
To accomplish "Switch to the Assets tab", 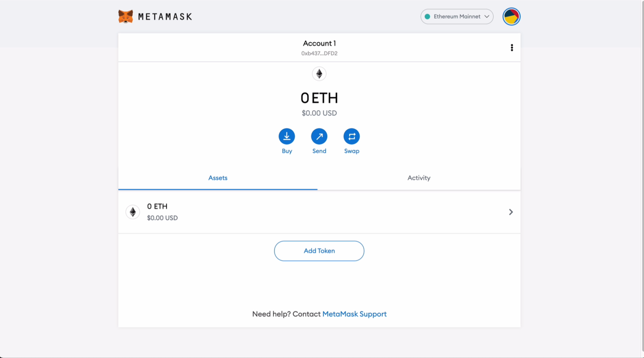I will 218,178.
